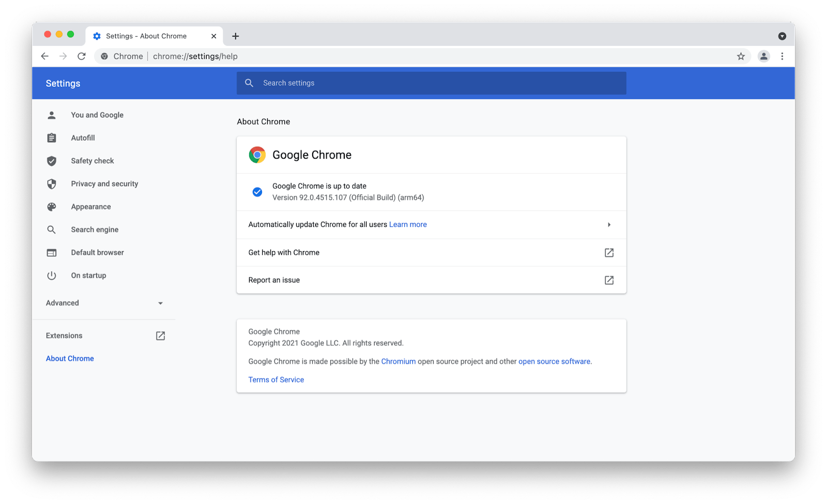The height and width of the screenshot is (504, 827).
Task: Open On startup settings
Action: coord(89,276)
